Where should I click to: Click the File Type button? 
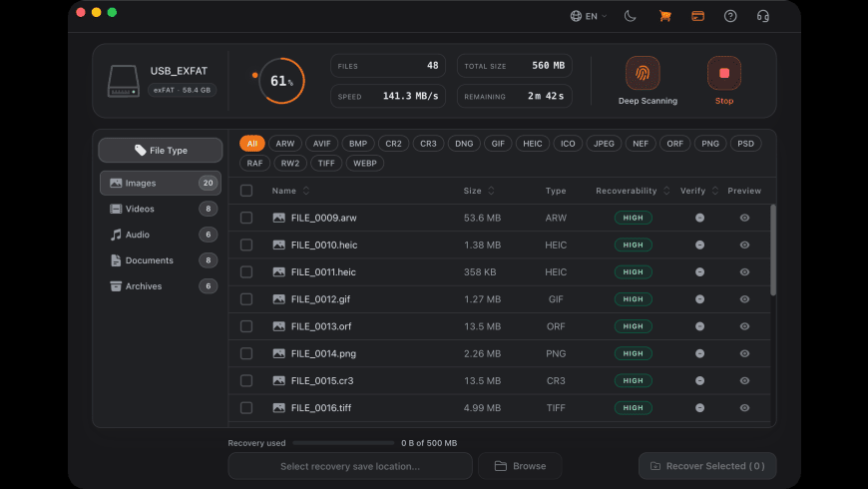pyautogui.click(x=161, y=150)
